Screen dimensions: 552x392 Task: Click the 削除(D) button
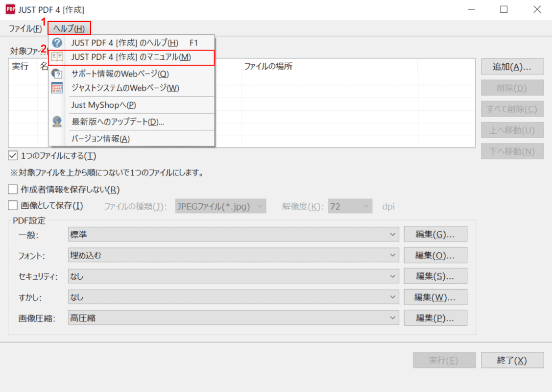pyautogui.click(x=512, y=88)
